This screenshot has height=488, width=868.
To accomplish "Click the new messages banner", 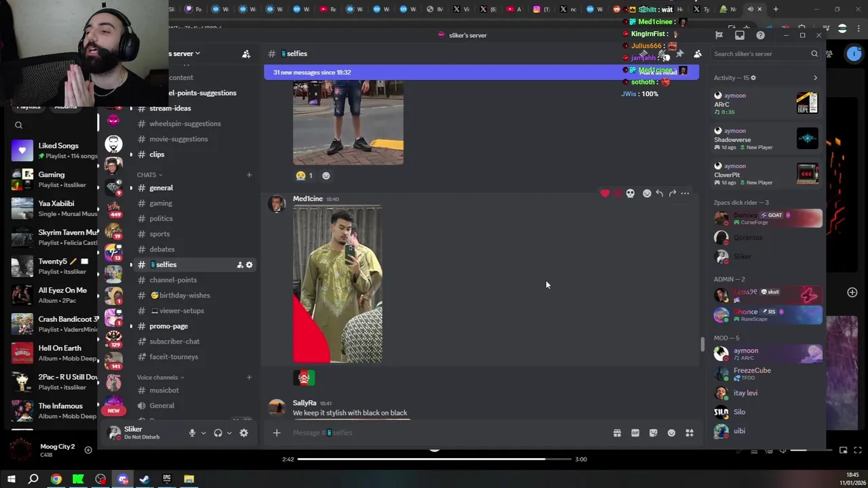I will tap(481, 73).
